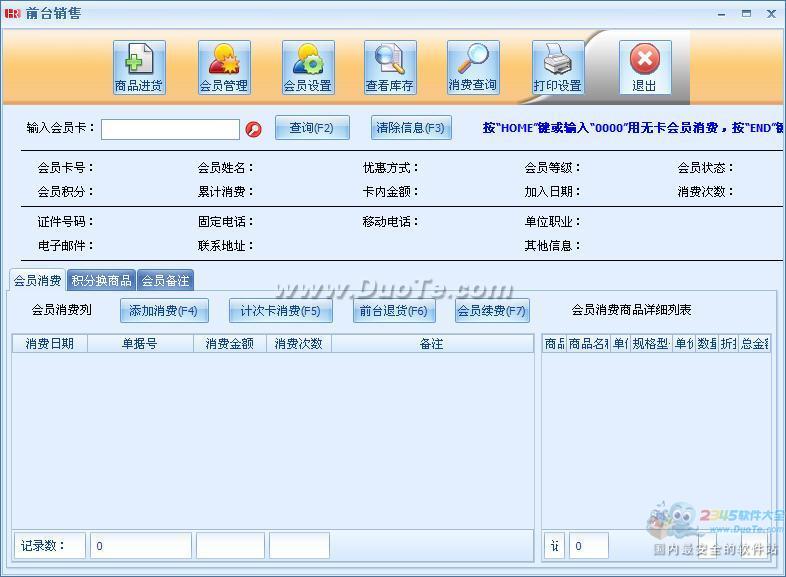The width and height of the screenshot is (786, 577).
Task: Click the red 退出 exit icon
Action: (645, 66)
